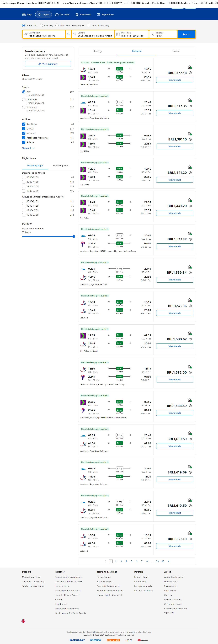This screenshot has height=644, width=218.
Task: Click the UK flag language icon
Action: (x=23, y=621)
